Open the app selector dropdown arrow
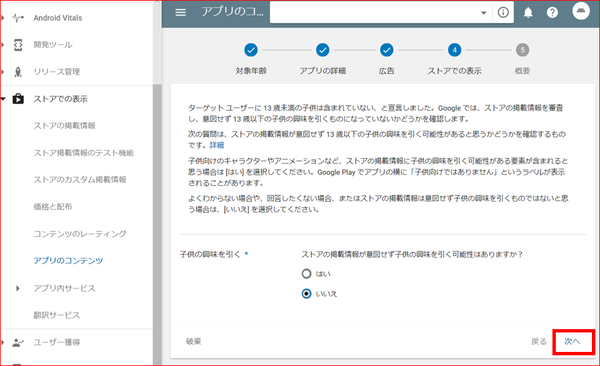 pos(483,13)
